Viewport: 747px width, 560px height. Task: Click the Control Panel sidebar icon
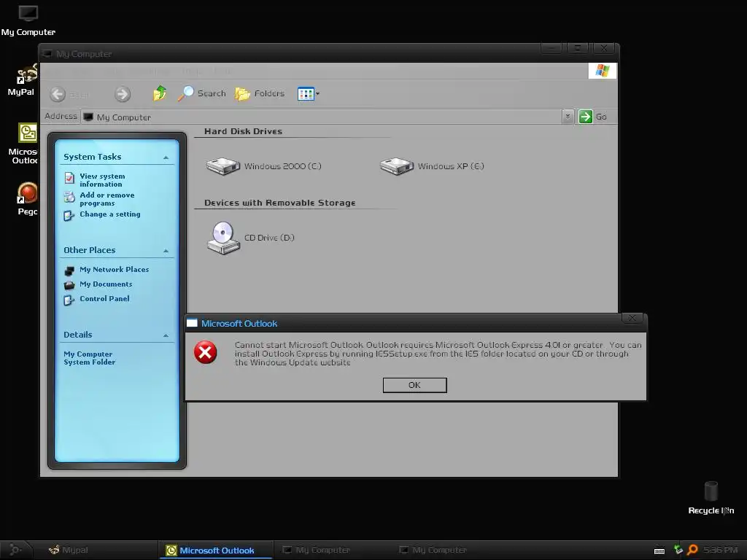click(69, 300)
